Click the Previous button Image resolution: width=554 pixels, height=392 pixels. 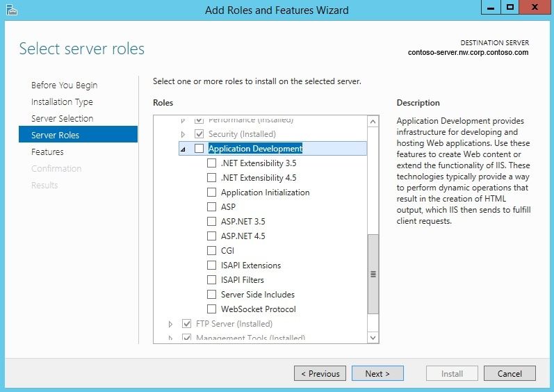(320, 373)
